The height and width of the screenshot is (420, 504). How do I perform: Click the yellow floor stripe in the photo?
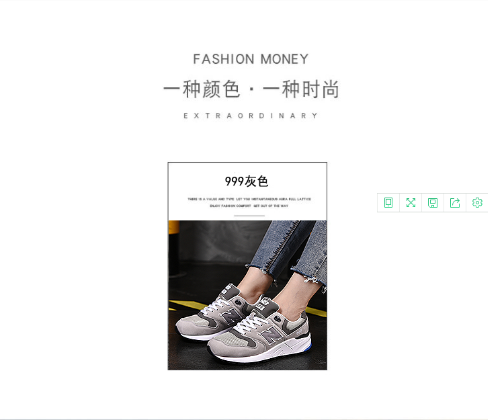point(185,306)
